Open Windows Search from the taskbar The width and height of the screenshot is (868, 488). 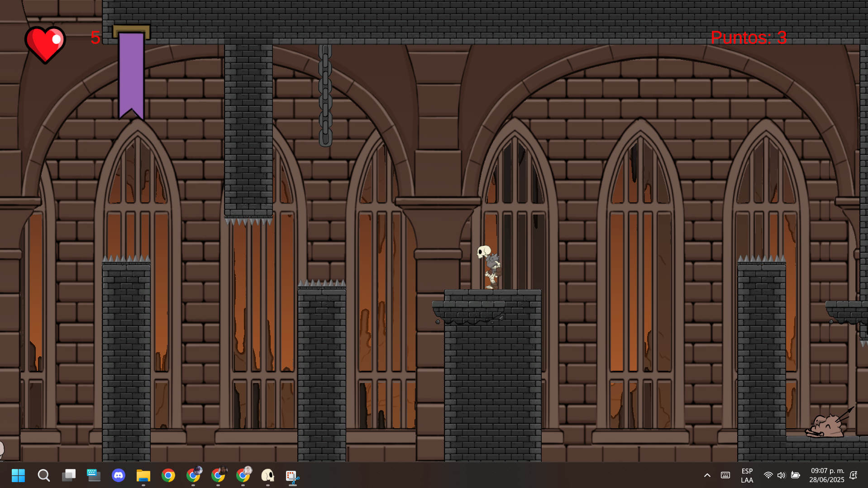tap(43, 475)
